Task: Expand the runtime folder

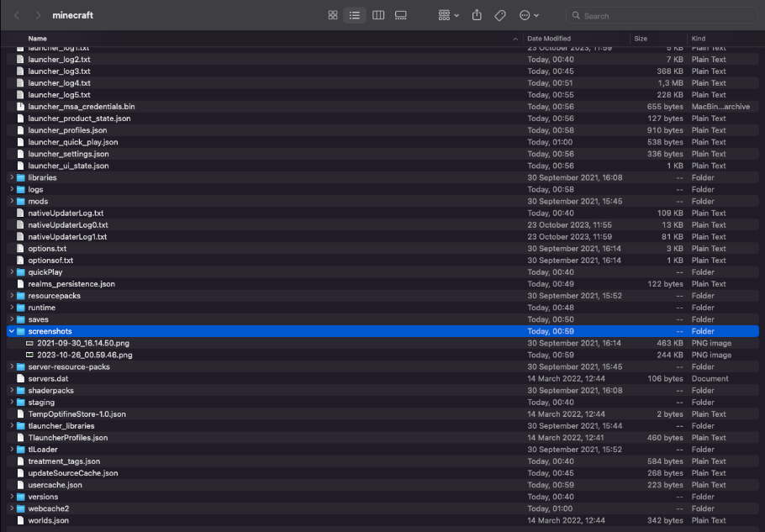Action: click(12, 308)
